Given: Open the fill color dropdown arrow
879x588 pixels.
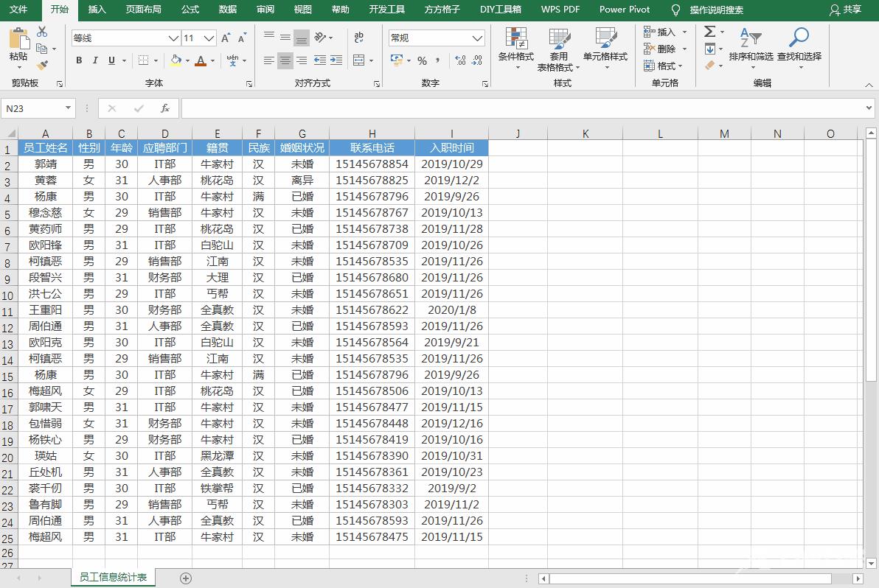Looking at the screenshot, I should (187, 60).
